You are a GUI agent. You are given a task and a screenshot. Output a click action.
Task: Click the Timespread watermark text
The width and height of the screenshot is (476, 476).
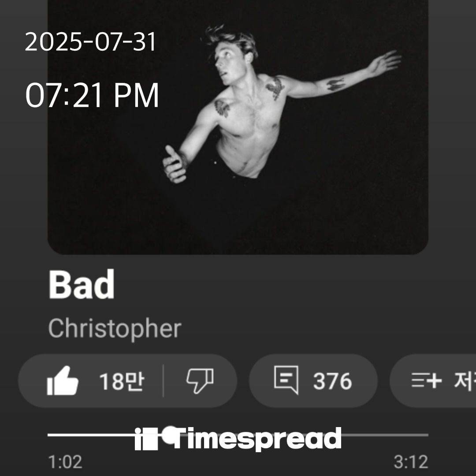click(252, 438)
